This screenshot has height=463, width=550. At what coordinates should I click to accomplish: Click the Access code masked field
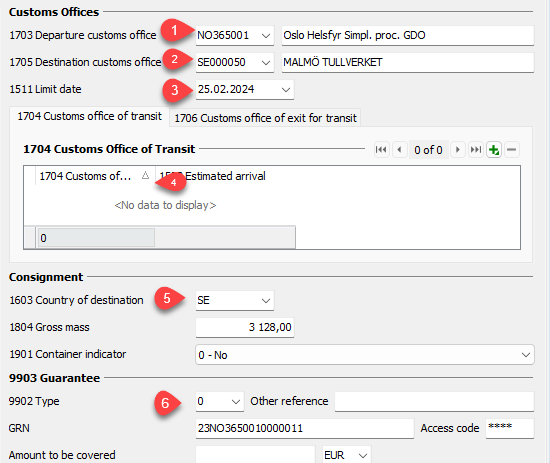510,428
